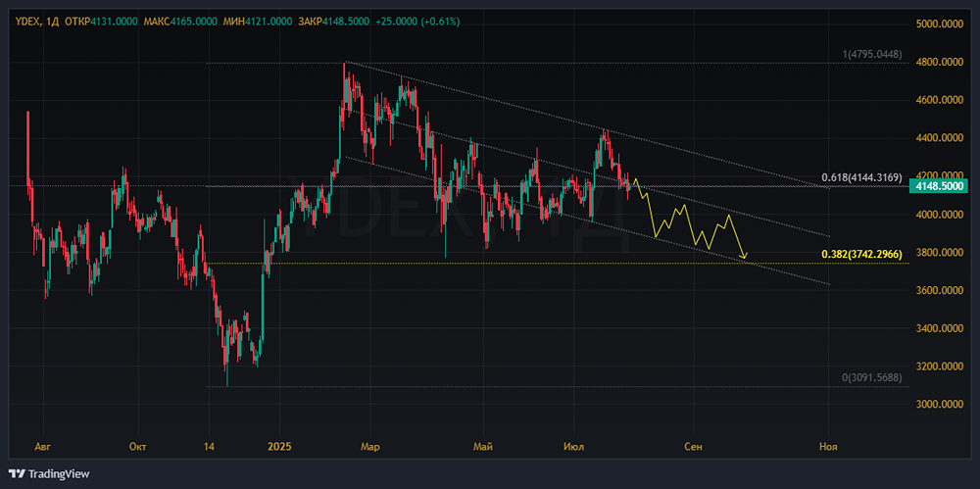Click the Сен time axis label
The width and height of the screenshot is (980, 489).
693,447
